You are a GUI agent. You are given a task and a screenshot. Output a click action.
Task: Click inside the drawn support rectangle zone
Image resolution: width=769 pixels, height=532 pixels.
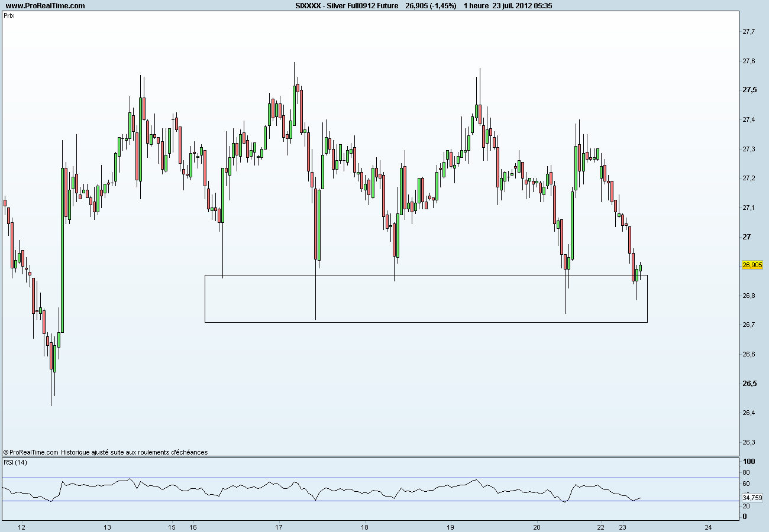[426, 299]
